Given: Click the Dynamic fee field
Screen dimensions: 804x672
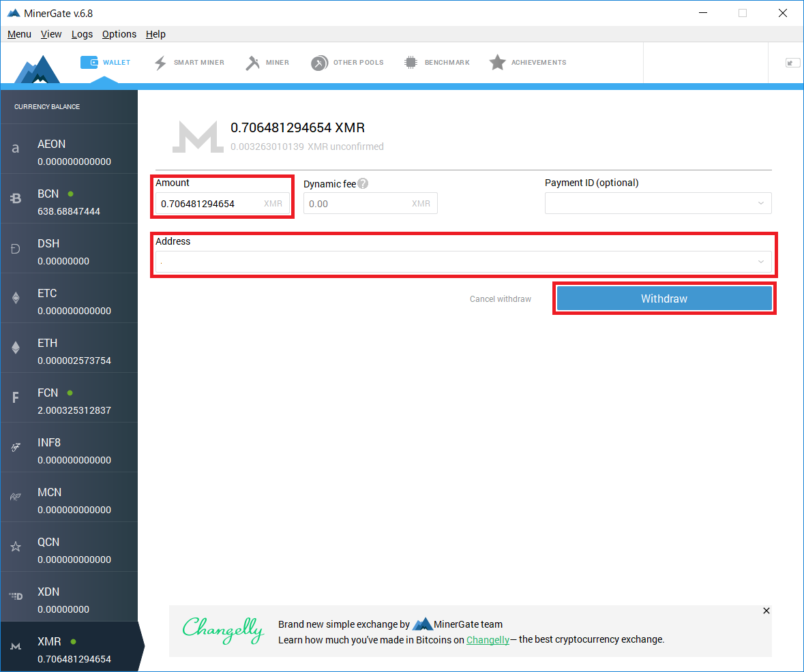Looking at the screenshot, I should [370, 204].
